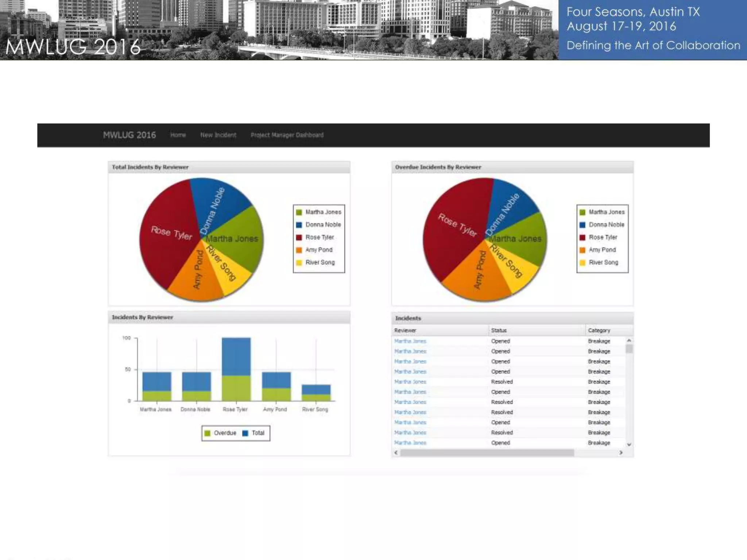Click the MWLUG 2016 brand title
The image size is (747, 560).
point(129,135)
